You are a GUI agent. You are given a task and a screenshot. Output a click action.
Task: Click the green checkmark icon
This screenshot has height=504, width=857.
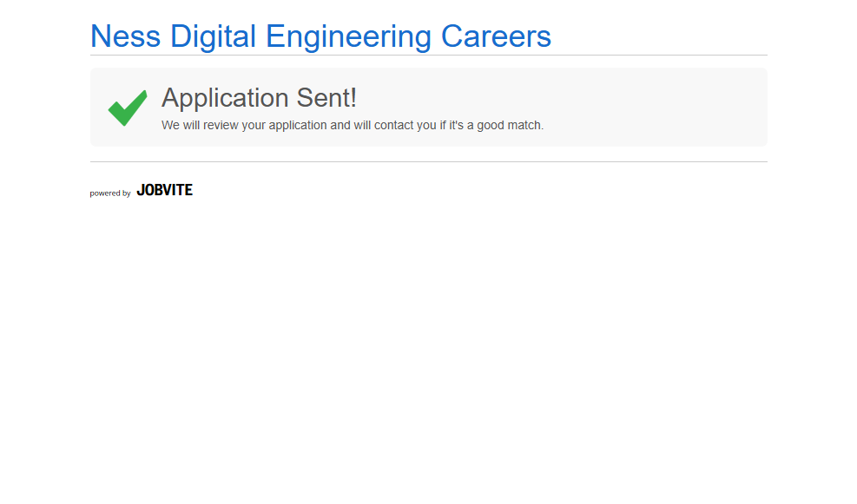point(127,108)
